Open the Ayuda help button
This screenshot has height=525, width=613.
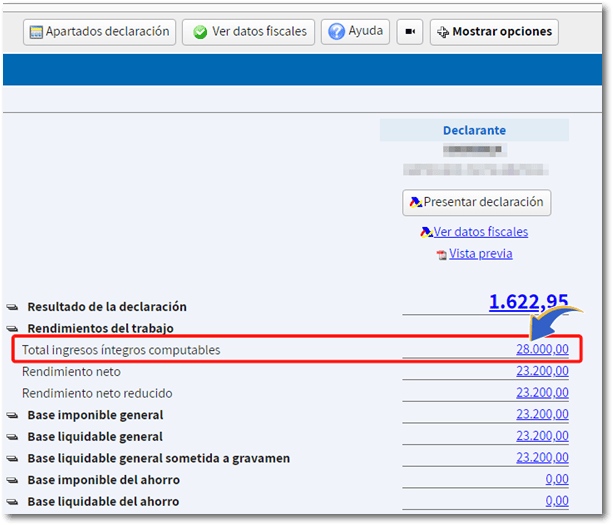coord(355,32)
